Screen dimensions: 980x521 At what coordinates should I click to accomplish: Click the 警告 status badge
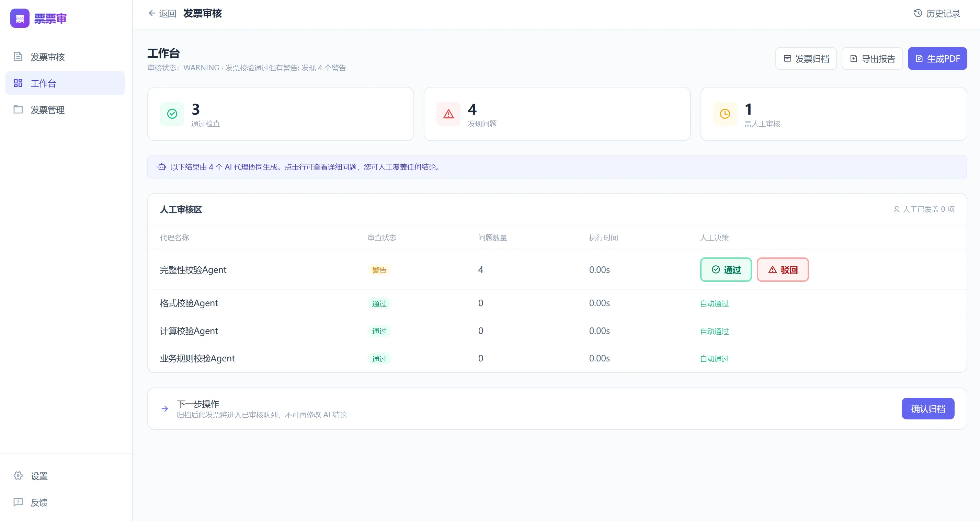(379, 270)
